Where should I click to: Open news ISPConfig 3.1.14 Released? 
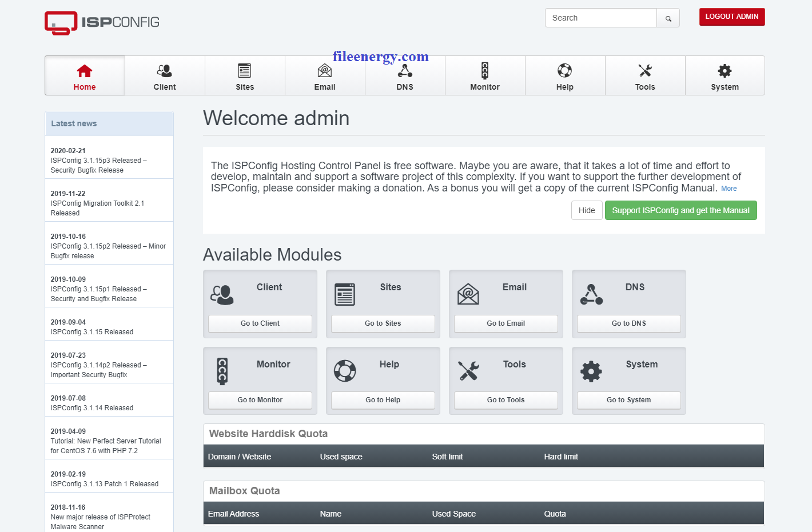point(91,408)
